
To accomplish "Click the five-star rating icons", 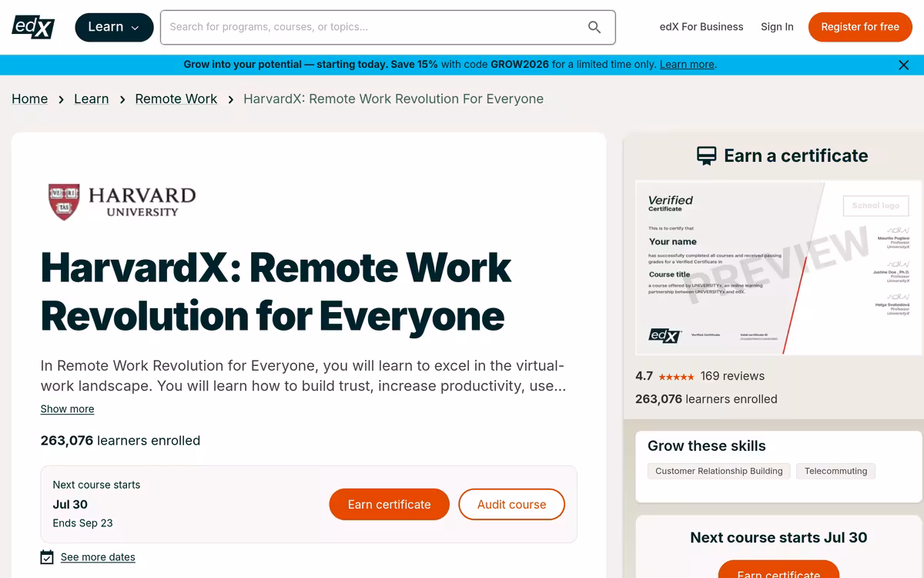I will coord(676,377).
